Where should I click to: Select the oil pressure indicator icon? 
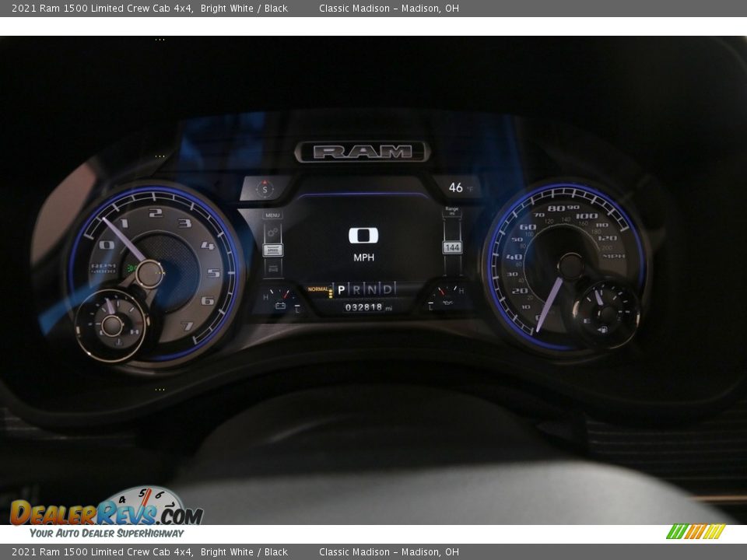click(x=448, y=303)
